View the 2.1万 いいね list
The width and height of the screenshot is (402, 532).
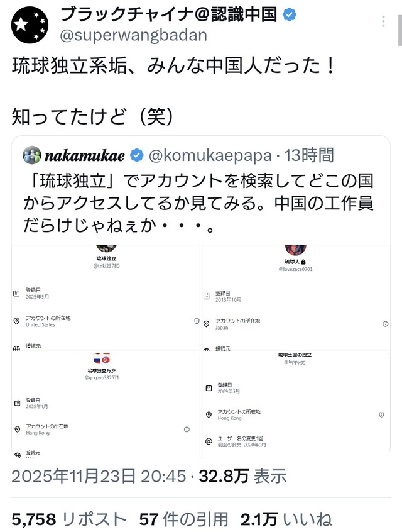[289, 518]
